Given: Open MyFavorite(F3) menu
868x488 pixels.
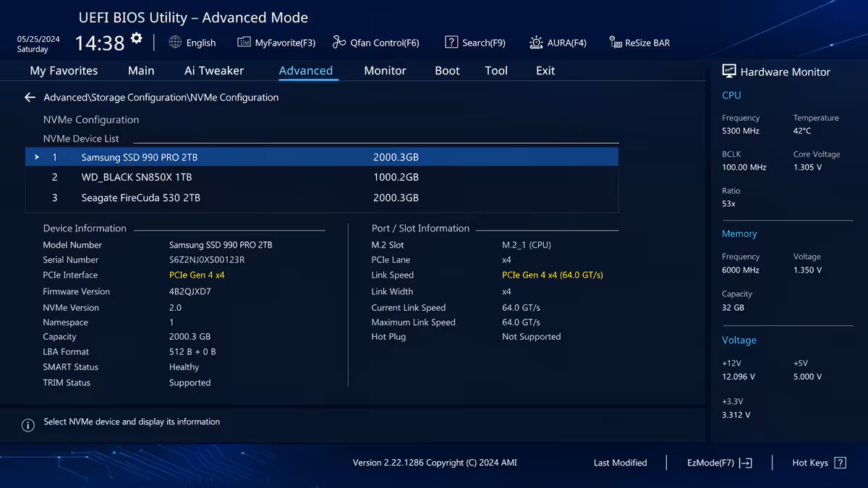Looking at the screenshot, I should (285, 43).
